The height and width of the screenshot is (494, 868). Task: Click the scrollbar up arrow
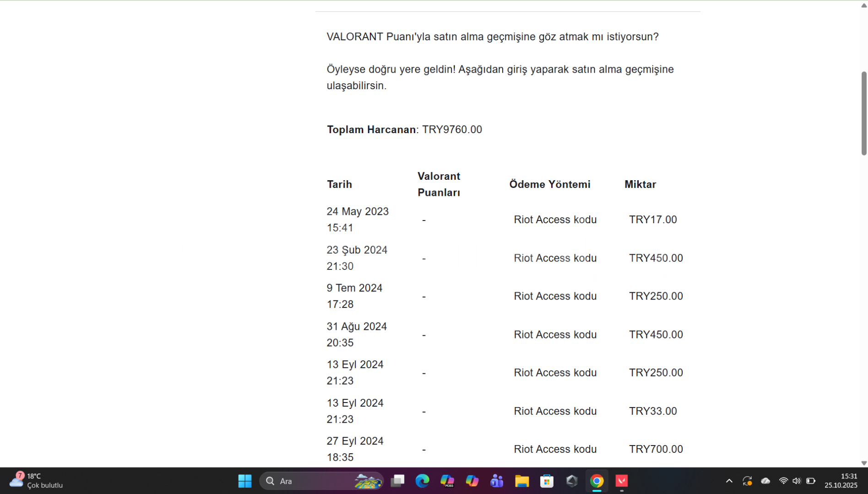[864, 5]
